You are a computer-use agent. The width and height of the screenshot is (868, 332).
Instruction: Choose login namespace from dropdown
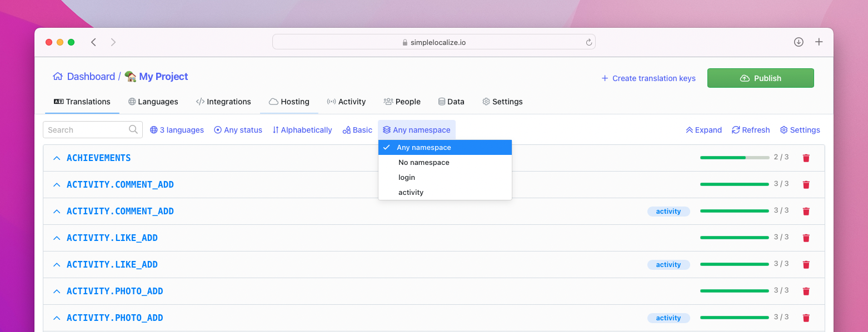tap(445, 178)
